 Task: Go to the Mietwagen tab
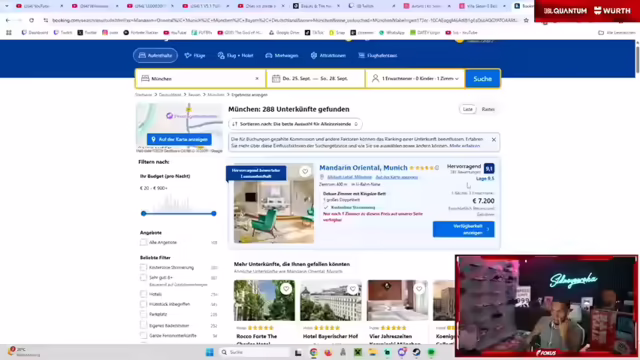click(x=282, y=56)
